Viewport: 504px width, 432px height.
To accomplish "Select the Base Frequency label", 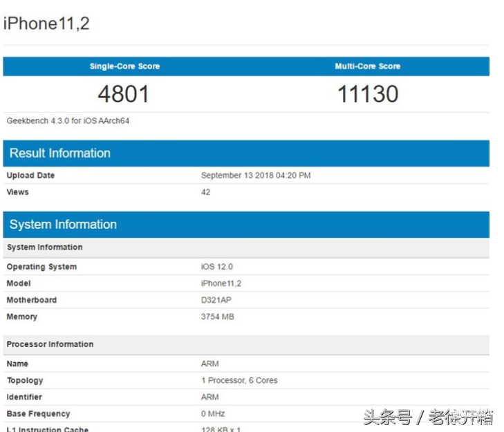I will [x=38, y=413].
